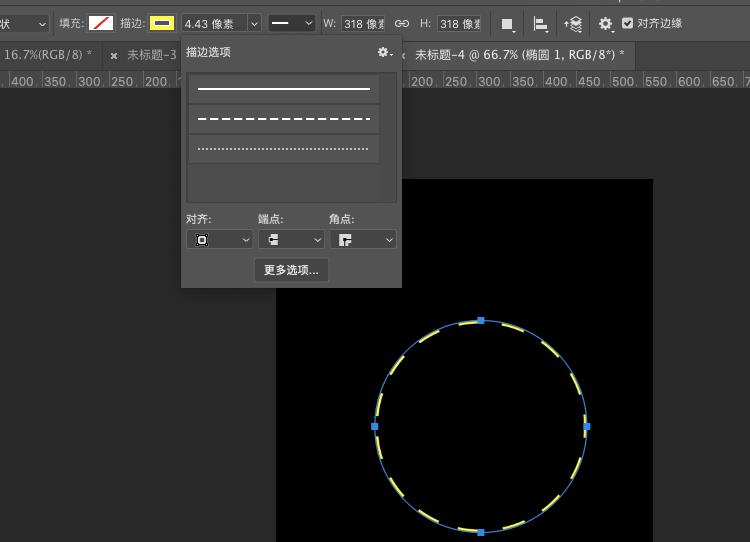This screenshot has width=750, height=542.
Task: Click the top anchor point of the ellipse
Action: pos(481,320)
